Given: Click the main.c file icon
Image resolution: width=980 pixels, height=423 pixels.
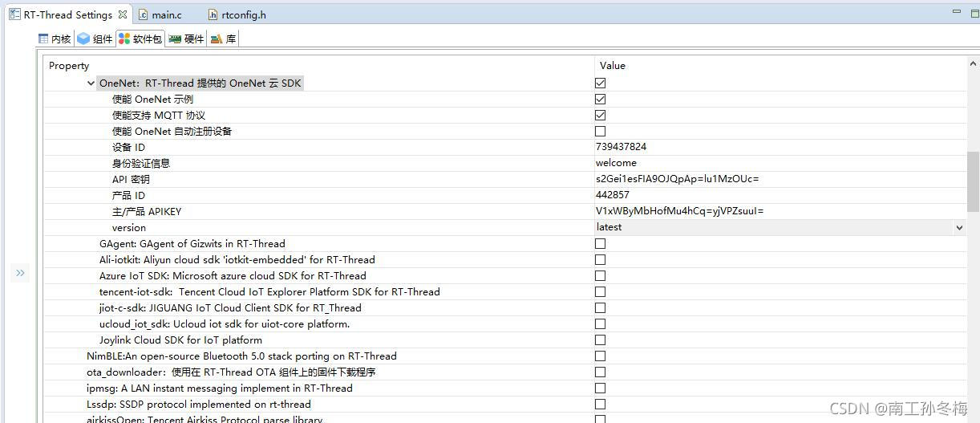Looking at the screenshot, I should (143, 14).
